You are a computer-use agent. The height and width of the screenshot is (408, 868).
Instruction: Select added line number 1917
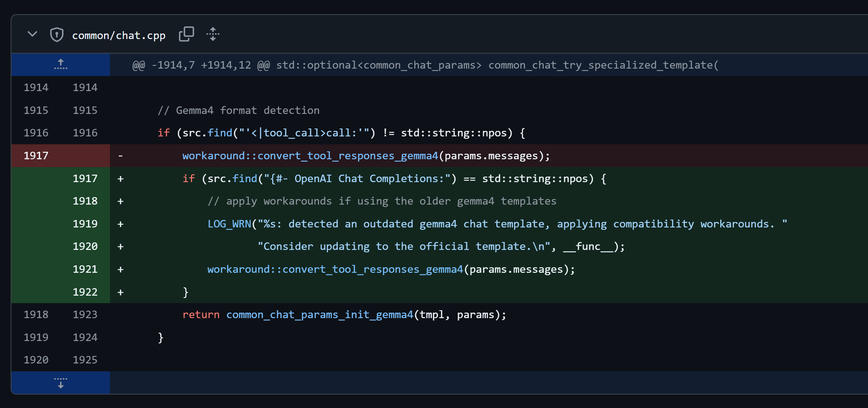pyautogui.click(x=85, y=179)
